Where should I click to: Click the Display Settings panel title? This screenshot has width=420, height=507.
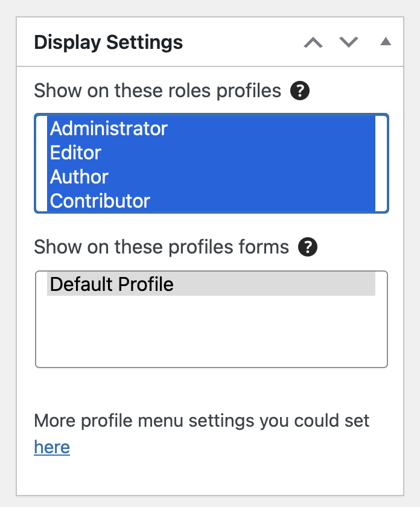pyautogui.click(x=106, y=42)
